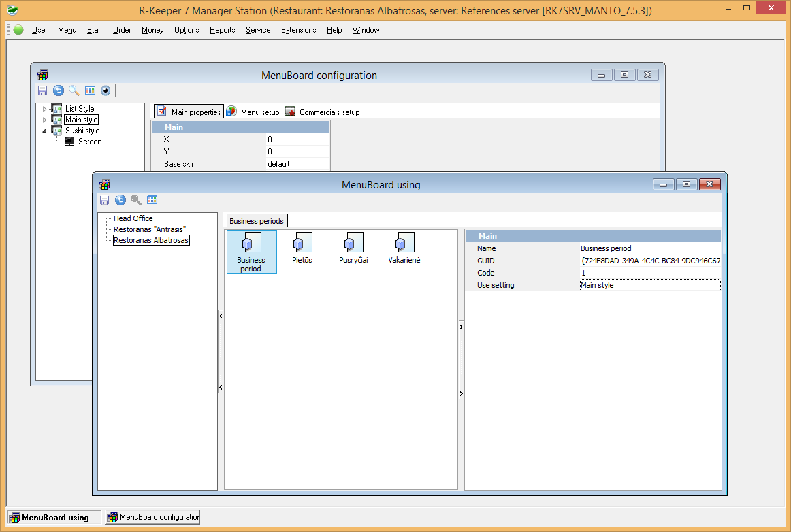
Task: Click the MenuBoard configuration window title icon
Action: [42, 75]
